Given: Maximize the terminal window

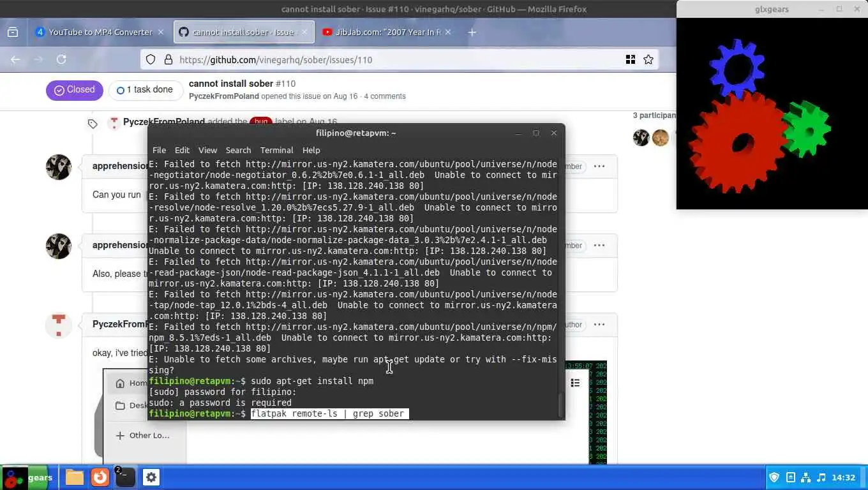Looking at the screenshot, I should (x=536, y=133).
